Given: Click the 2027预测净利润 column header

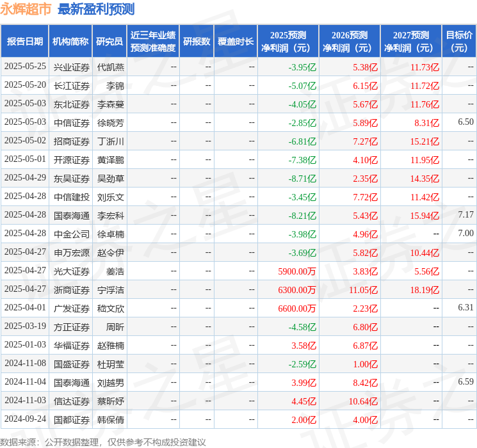Looking at the screenshot, I should [x=411, y=41].
